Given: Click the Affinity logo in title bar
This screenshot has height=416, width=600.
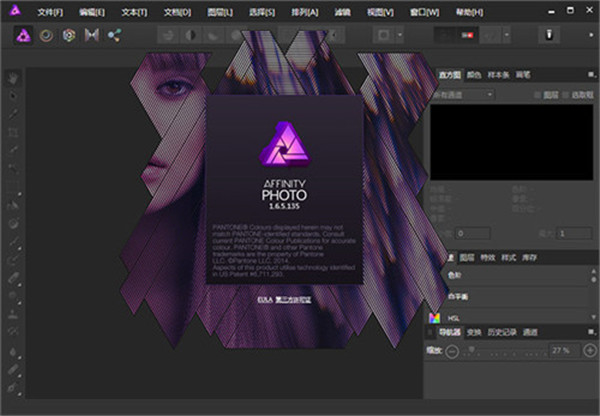Looking at the screenshot, I should click(x=15, y=10).
